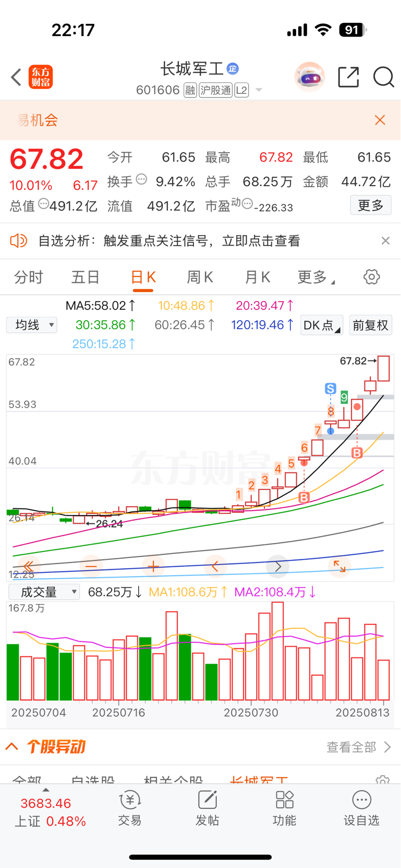The image size is (401, 868).
Task: Tap the share export icon
Action: [x=348, y=77]
